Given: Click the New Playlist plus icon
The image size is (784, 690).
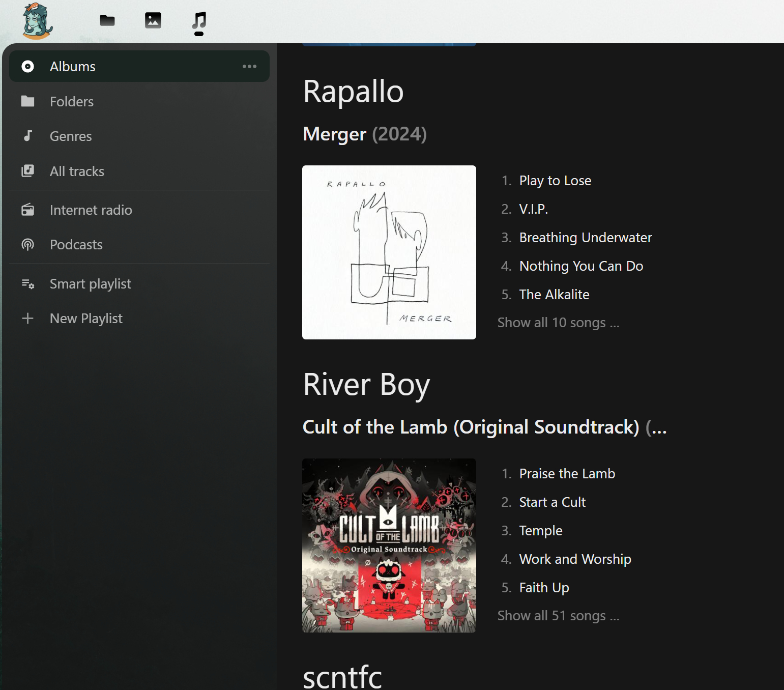Looking at the screenshot, I should [x=28, y=319].
